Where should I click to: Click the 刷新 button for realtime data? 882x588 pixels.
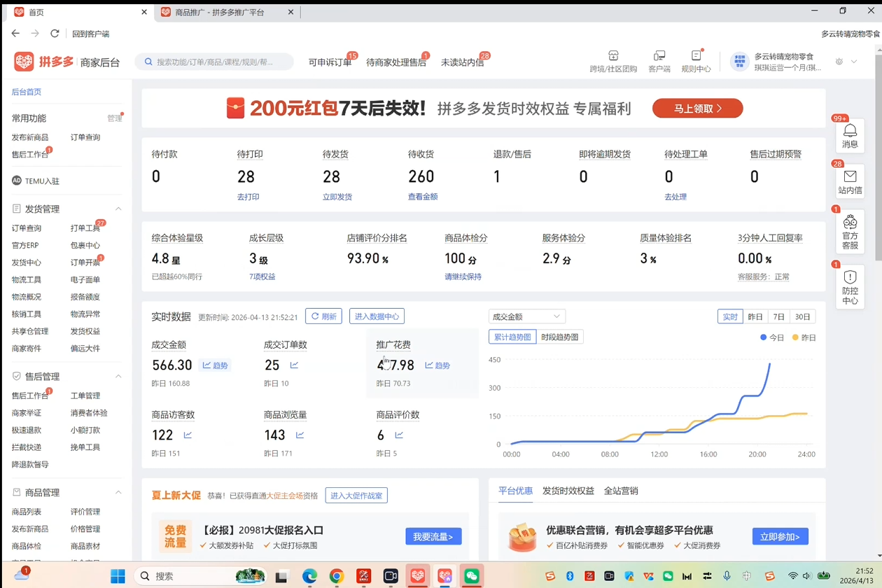(x=323, y=316)
